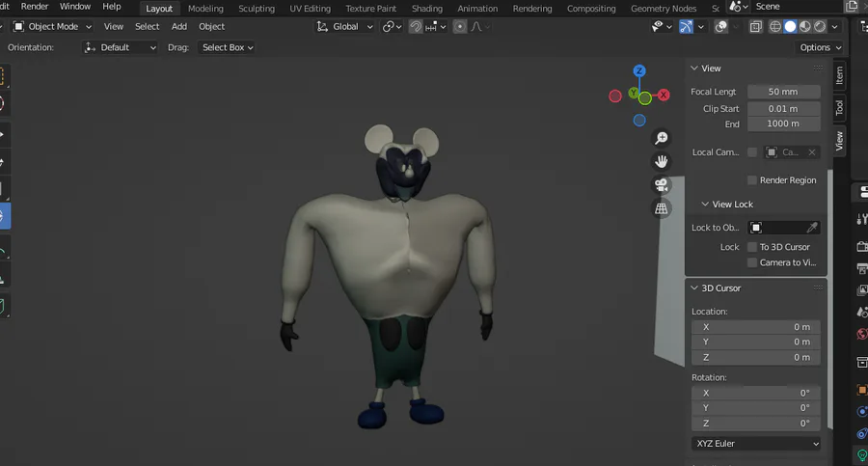The height and width of the screenshot is (466, 868).
Task: Click the 3D Cursor Location Y field
Action: (x=756, y=342)
